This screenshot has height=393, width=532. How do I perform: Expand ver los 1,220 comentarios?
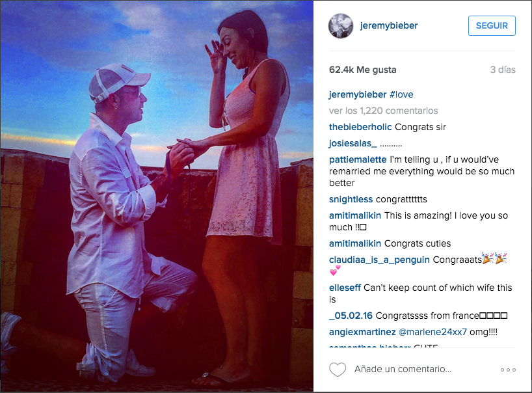(384, 111)
